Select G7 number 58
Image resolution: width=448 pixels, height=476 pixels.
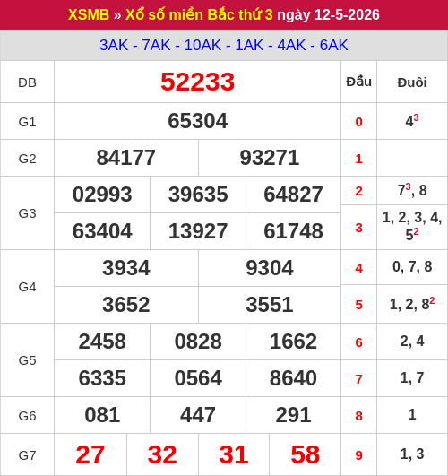(x=305, y=454)
